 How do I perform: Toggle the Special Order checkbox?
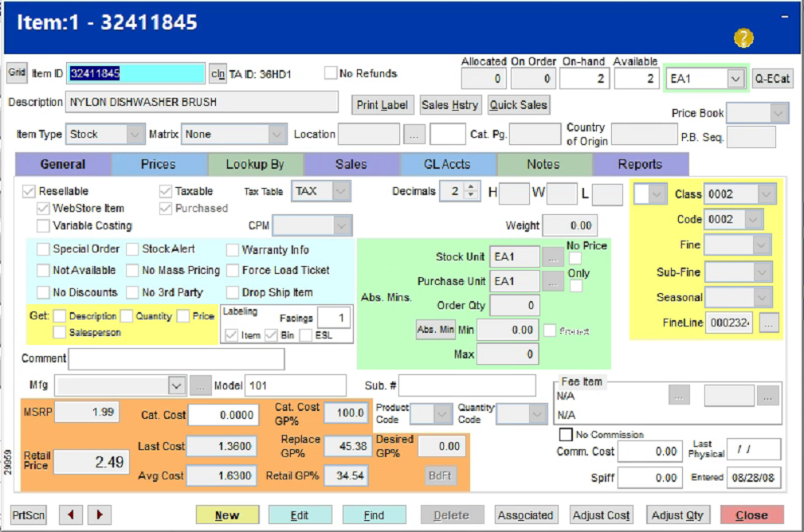43,249
